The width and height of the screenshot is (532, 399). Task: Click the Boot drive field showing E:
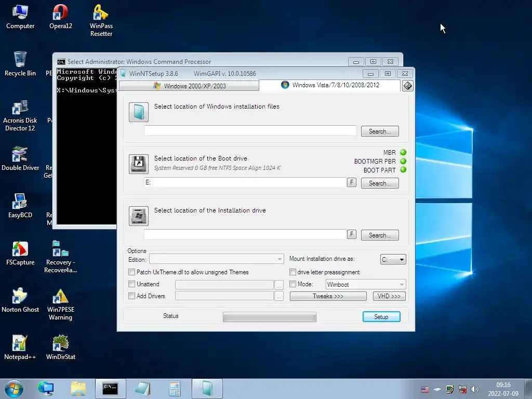(245, 182)
